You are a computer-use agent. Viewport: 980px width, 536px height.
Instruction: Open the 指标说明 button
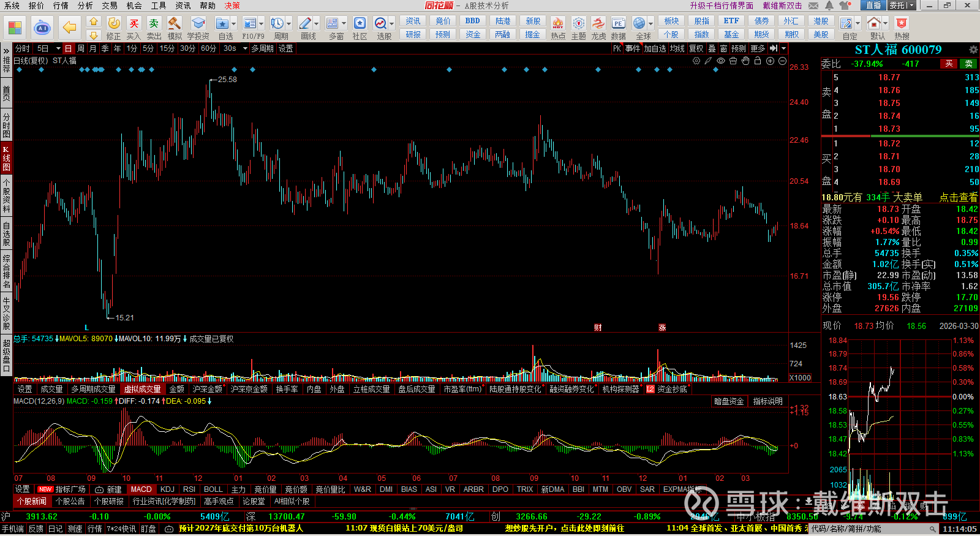(x=768, y=402)
